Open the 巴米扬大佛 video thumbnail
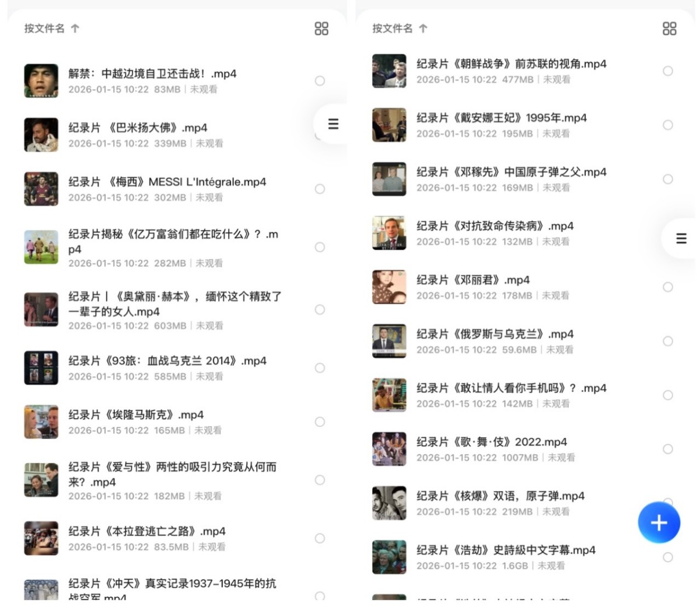Viewport: 700px width, 606px height. 41,135
